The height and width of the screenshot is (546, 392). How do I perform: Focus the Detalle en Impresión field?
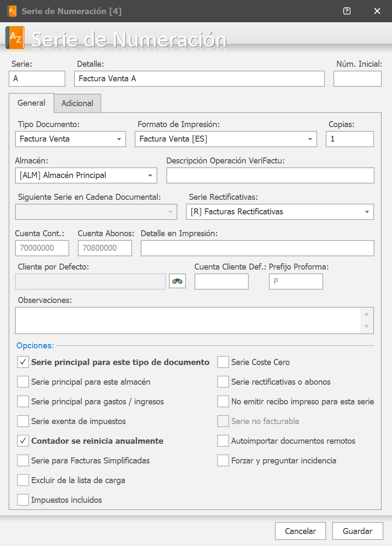(257, 248)
